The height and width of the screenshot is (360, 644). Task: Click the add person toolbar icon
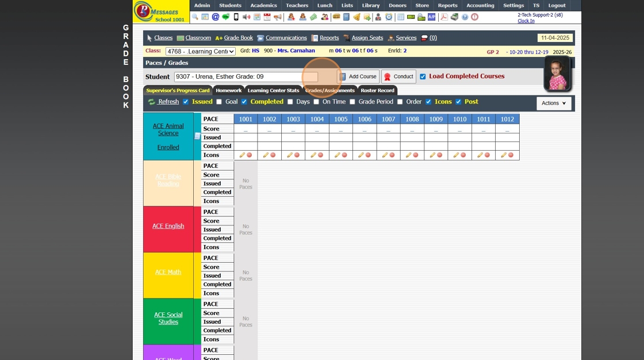(291, 17)
